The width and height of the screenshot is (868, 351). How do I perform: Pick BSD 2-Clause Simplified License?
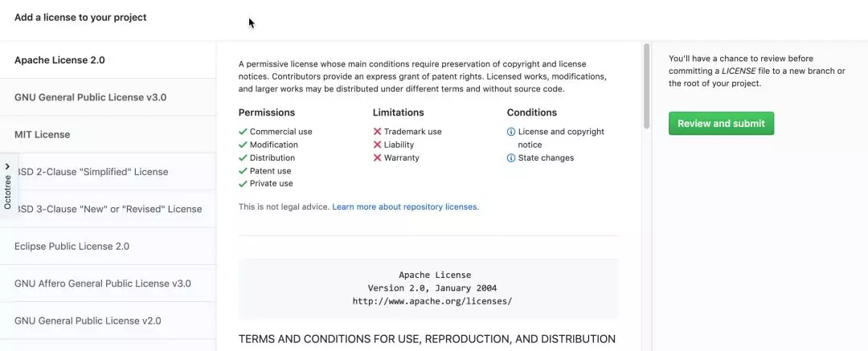92,172
